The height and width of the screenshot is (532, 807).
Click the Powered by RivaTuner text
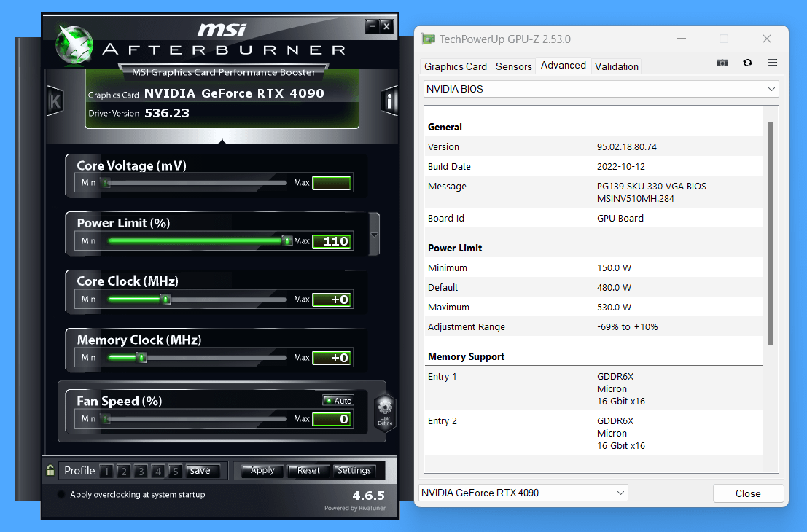[x=354, y=508]
